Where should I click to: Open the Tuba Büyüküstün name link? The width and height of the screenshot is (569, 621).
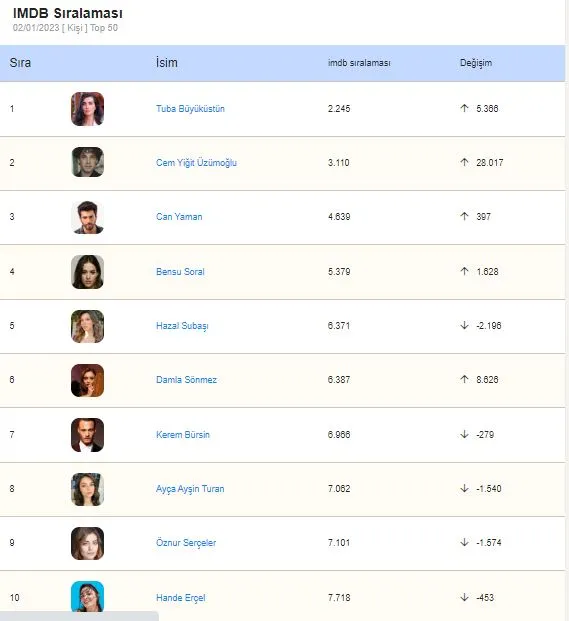point(190,109)
